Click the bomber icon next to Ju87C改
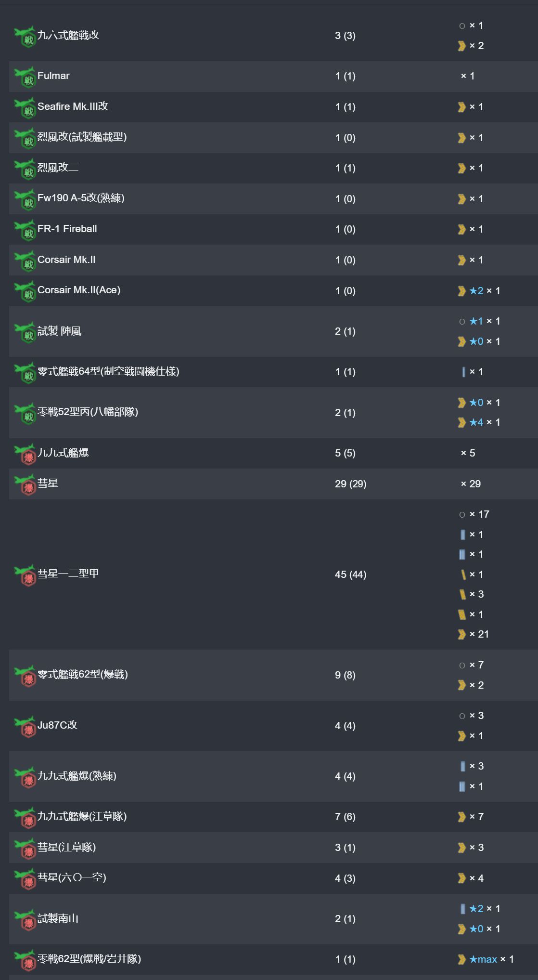The width and height of the screenshot is (538, 980). [x=25, y=726]
